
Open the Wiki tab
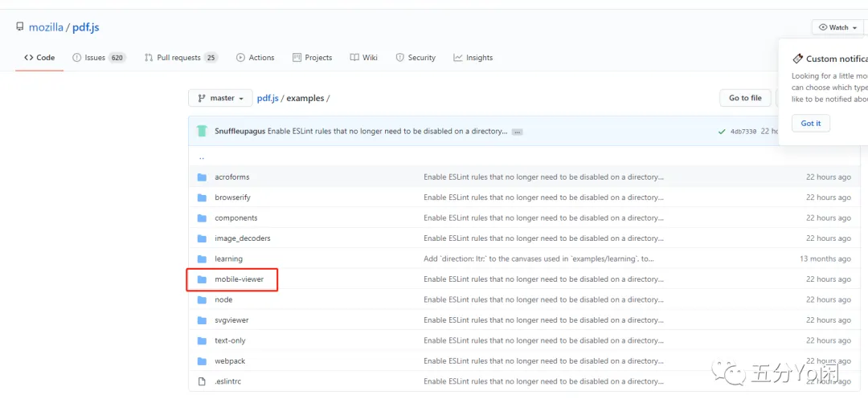(364, 58)
